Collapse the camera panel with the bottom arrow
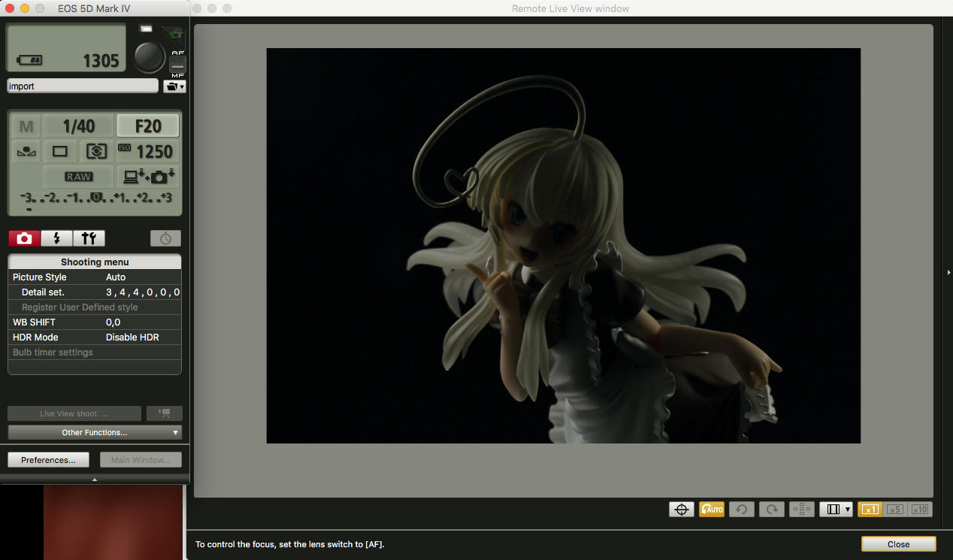This screenshot has width=953, height=560. [95, 479]
